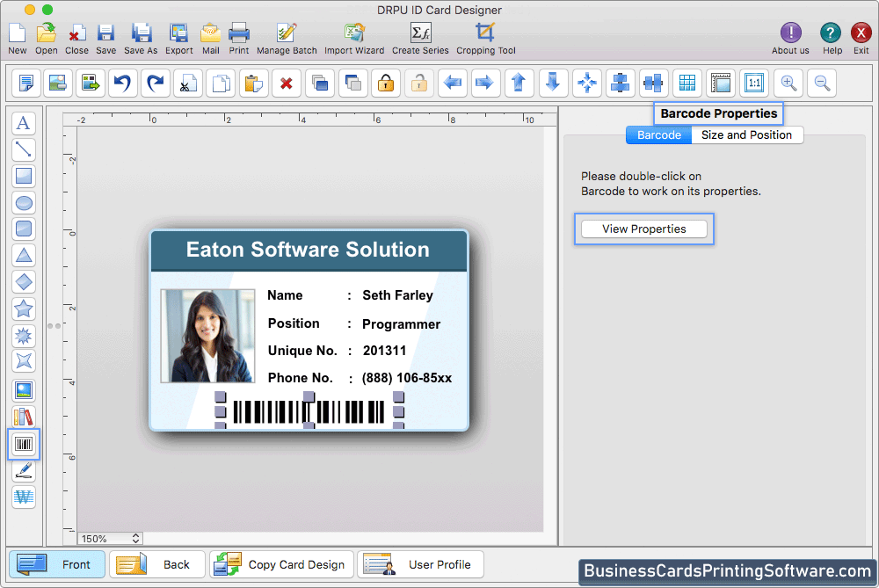Screen dimensions: 879x588
Task: Click the 1:1 actual size icon
Action: 754,83
